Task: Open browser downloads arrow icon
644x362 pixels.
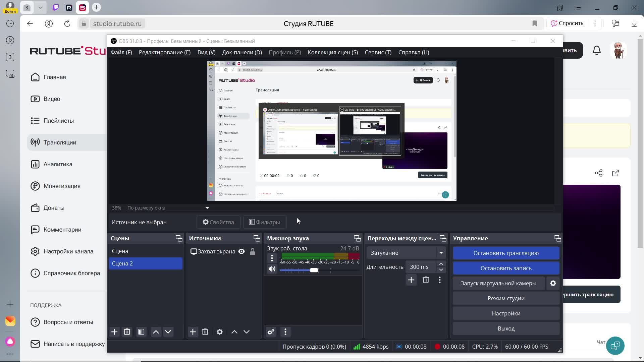Action: coord(634,23)
